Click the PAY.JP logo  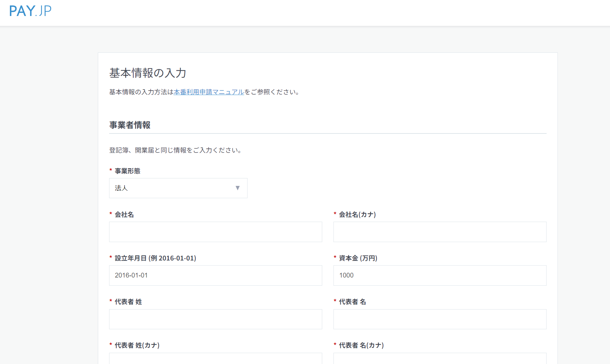pyautogui.click(x=30, y=11)
